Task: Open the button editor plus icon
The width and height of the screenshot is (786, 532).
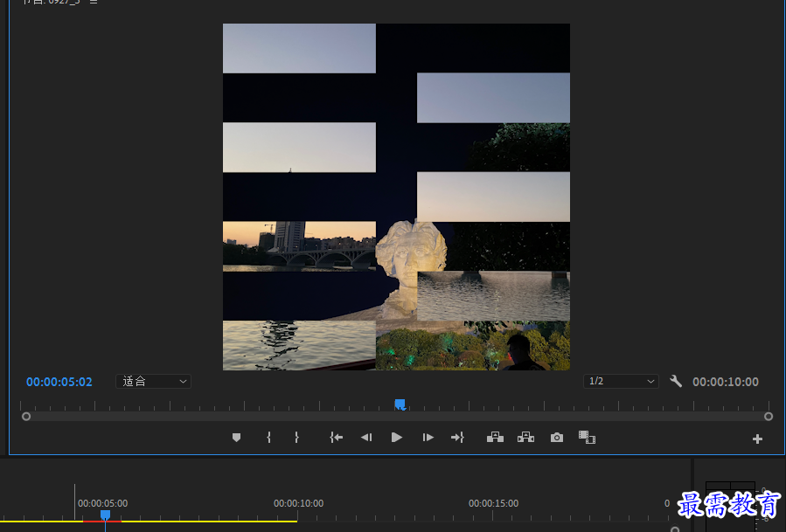Action: pyautogui.click(x=757, y=439)
